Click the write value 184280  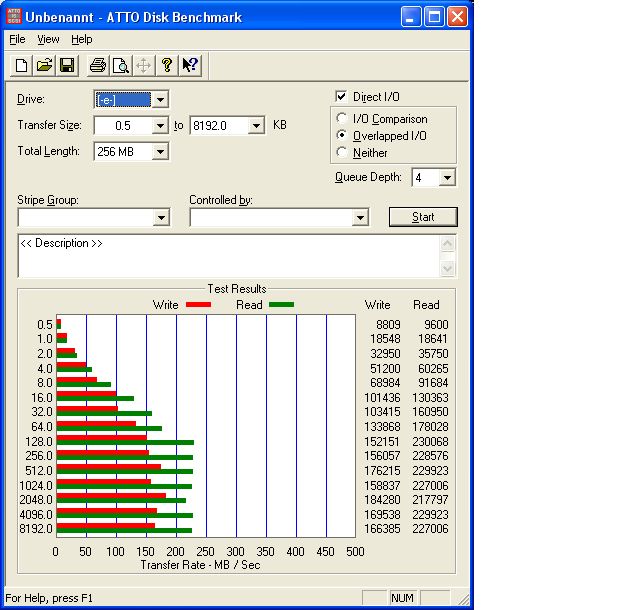point(382,500)
